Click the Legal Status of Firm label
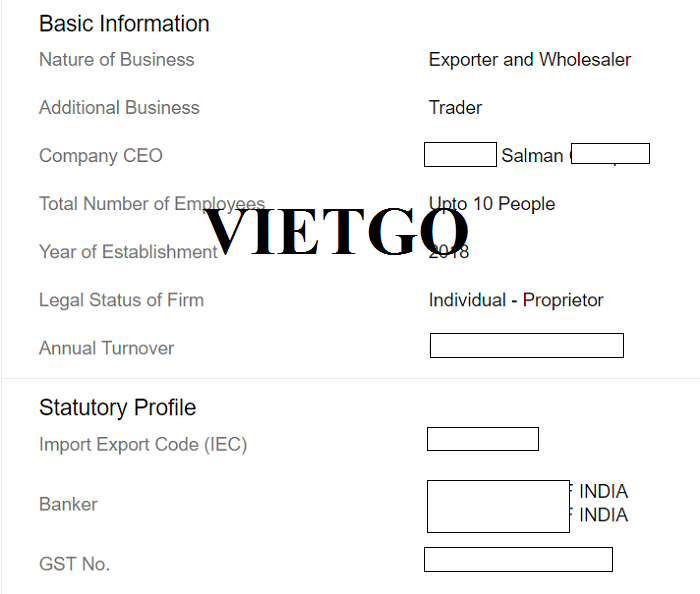The height and width of the screenshot is (594, 700). pyautogui.click(x=121, y=300)
